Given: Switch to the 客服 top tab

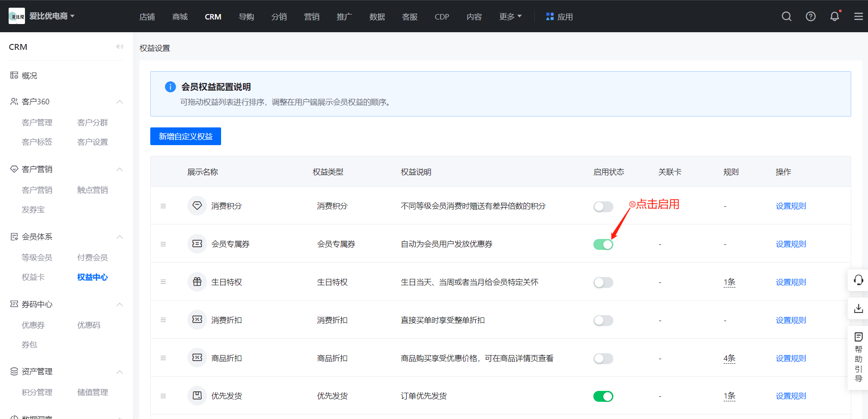Looking at the screenshot, I should point(409,17).
